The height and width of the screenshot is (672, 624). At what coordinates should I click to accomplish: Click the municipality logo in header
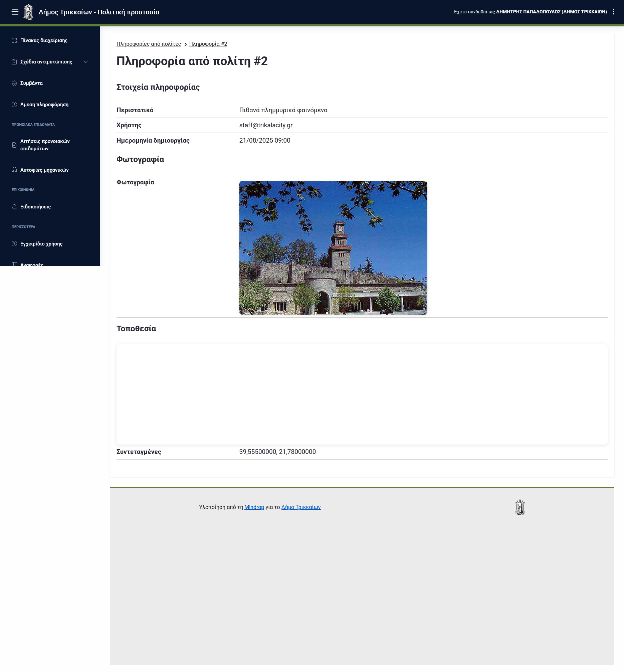tap(28, 12)
